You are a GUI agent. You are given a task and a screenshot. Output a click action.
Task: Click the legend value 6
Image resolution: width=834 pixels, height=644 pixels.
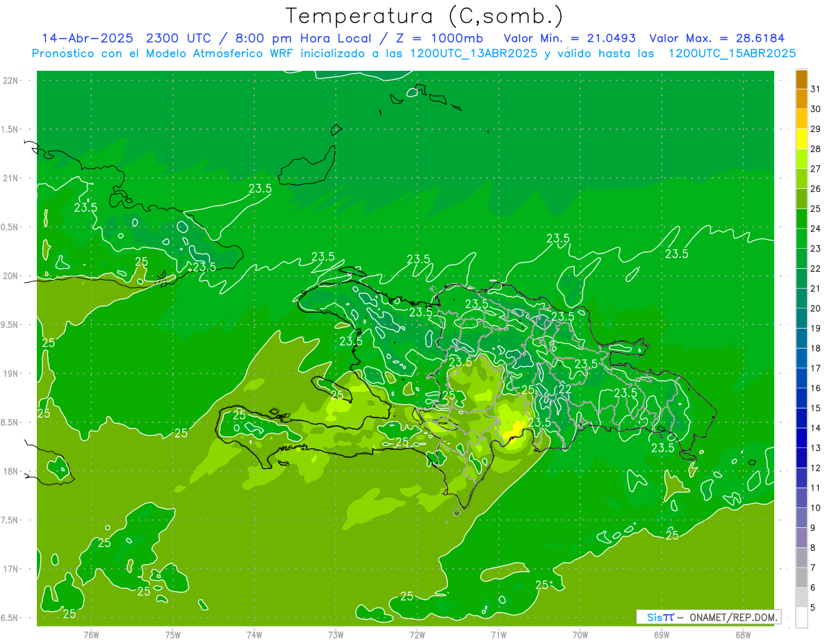point(813,588)
